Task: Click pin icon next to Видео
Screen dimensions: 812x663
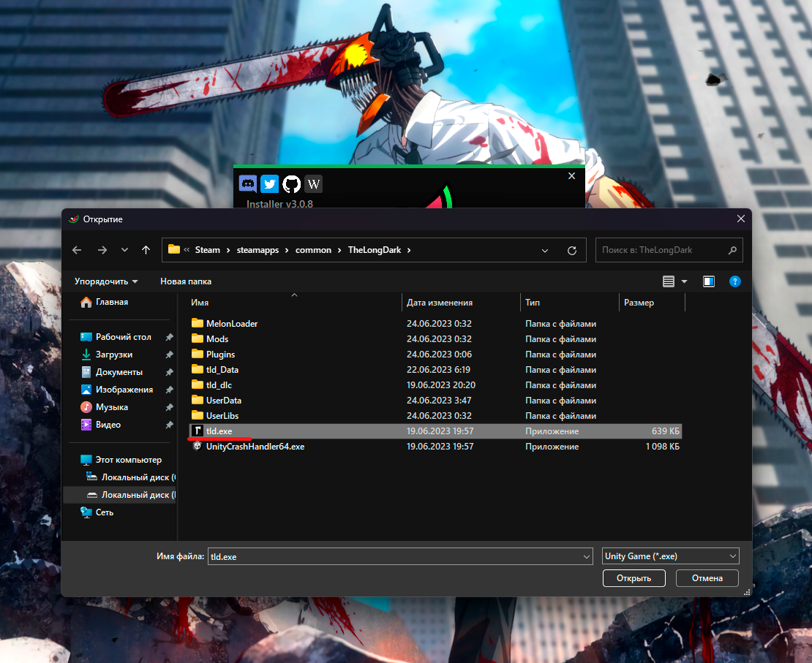Action: click(169, 425)
